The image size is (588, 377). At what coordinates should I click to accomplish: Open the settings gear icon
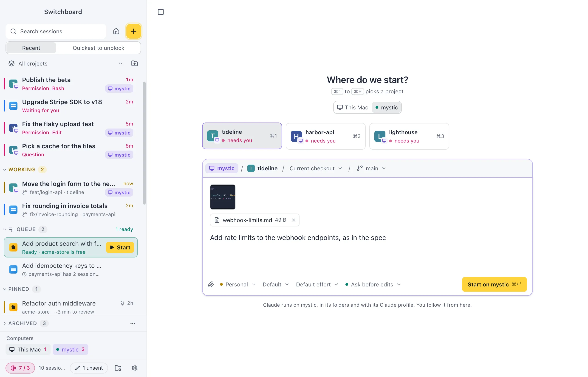point(135,368)
